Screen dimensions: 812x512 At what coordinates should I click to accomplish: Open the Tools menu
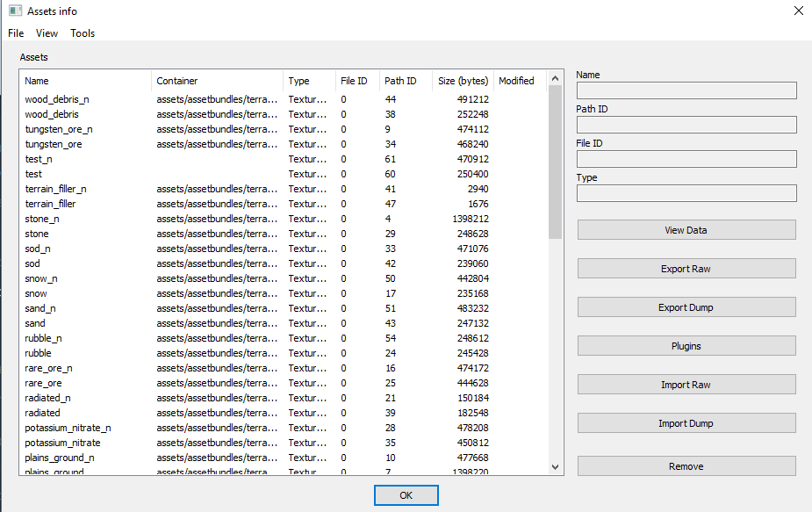coord(83,33)
